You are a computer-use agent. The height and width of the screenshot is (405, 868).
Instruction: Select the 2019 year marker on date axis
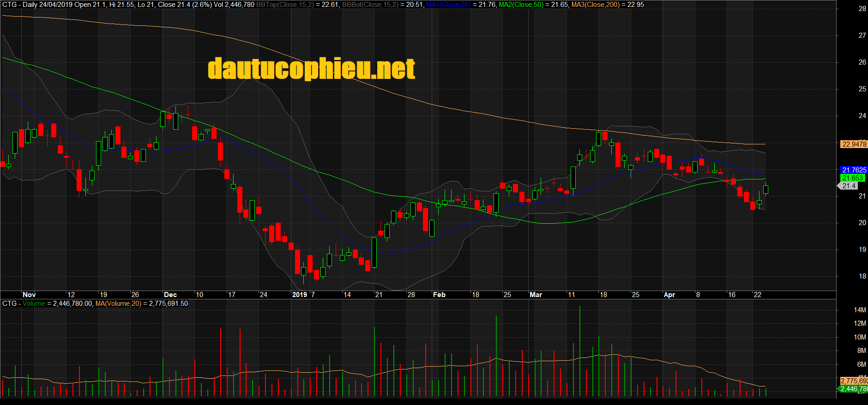[x=300, y=295]
